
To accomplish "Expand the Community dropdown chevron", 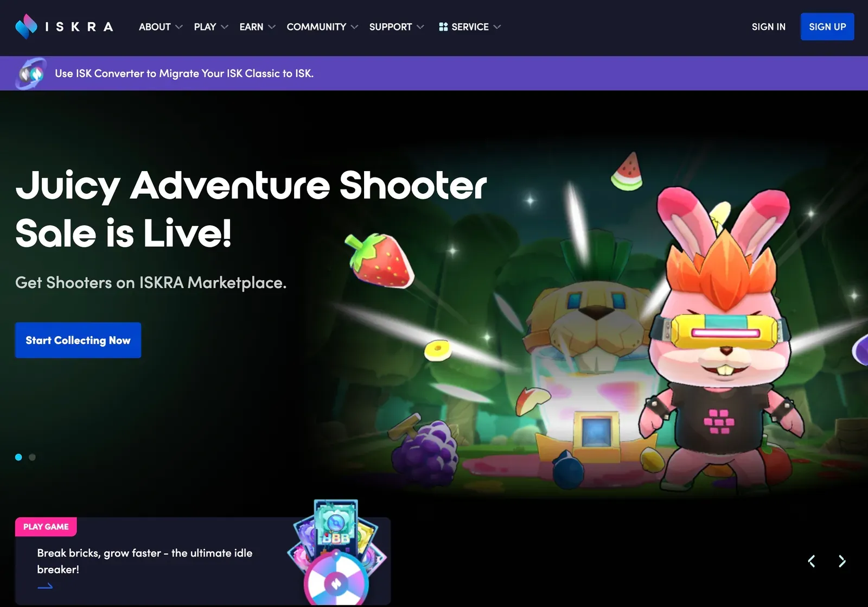I will 355,27.
